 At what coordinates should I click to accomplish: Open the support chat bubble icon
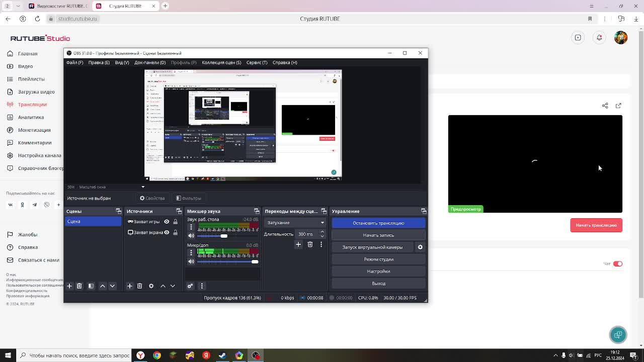(618, 334)
